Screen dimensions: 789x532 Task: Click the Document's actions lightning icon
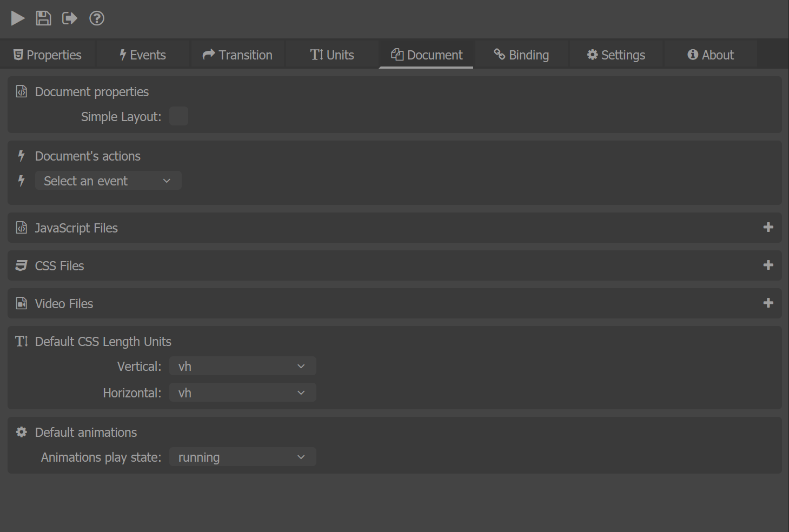point(21,156)
